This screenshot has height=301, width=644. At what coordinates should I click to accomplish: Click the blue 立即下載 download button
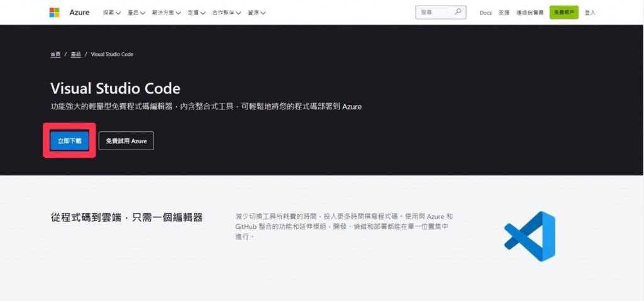click(69, 141)
